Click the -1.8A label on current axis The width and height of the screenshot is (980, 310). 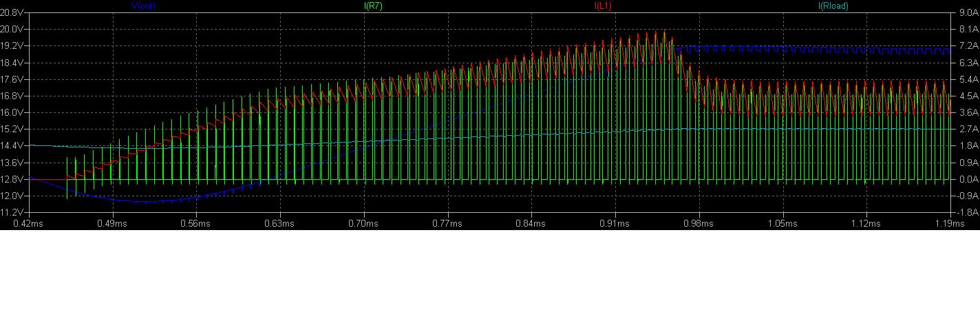(x=964, y=212)
